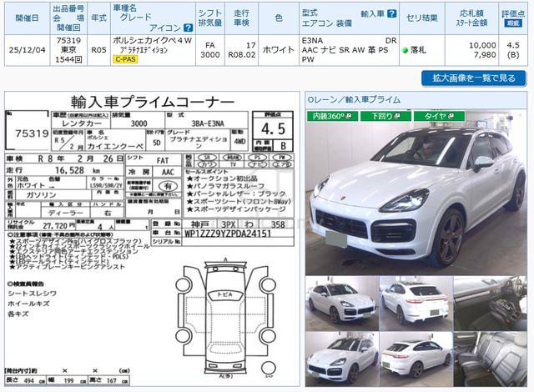Click the yellow C-PAS badge

click(x=125, y=59)
